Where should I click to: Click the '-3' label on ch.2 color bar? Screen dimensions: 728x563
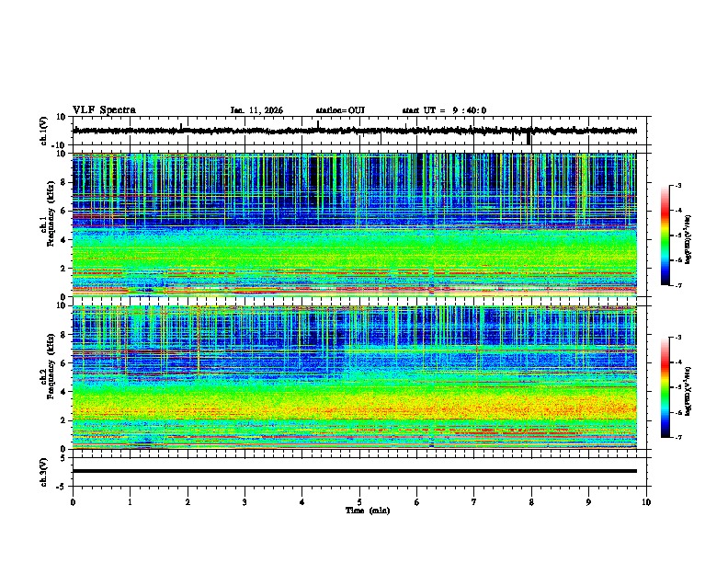[x=678, y=338]
